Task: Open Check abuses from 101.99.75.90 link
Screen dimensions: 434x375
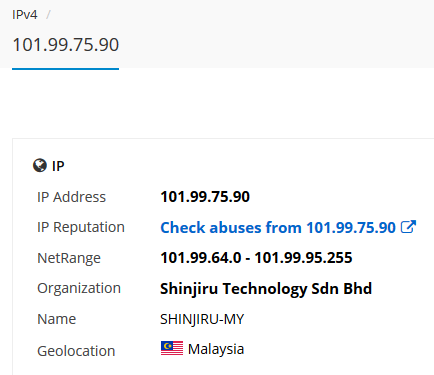Action: [278, 228]
